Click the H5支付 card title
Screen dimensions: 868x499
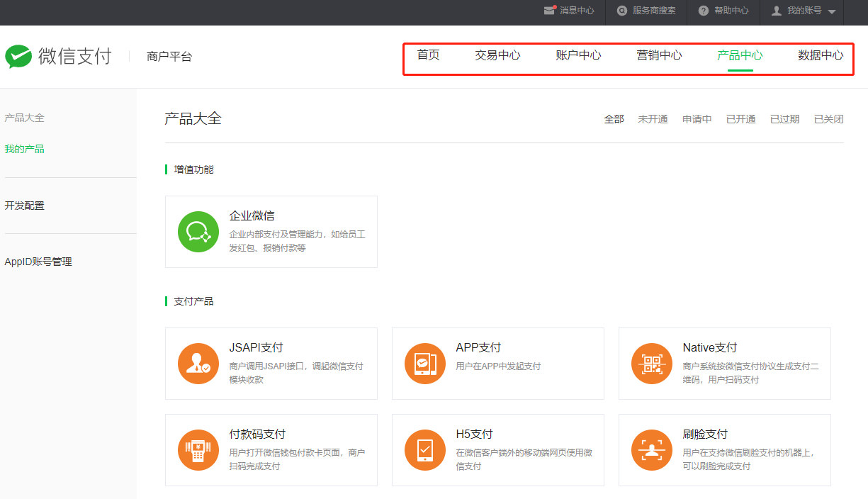[x=475, y=434]
